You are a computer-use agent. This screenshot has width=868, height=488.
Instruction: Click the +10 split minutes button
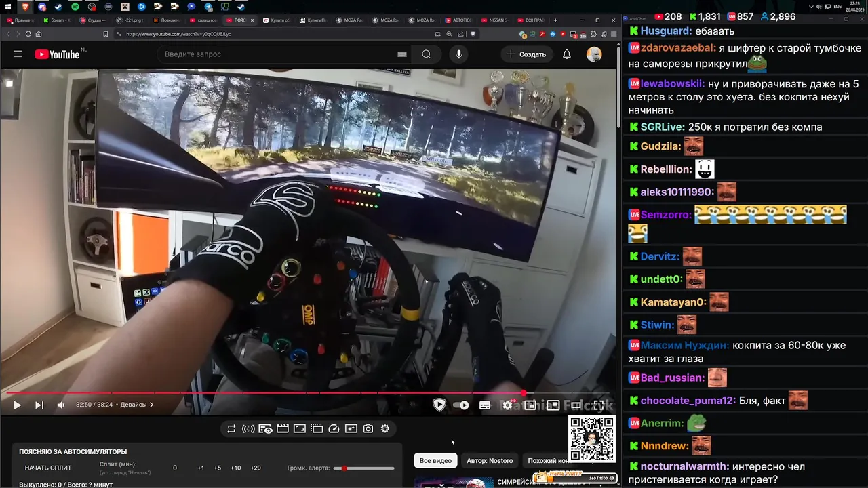click(235, 468)
